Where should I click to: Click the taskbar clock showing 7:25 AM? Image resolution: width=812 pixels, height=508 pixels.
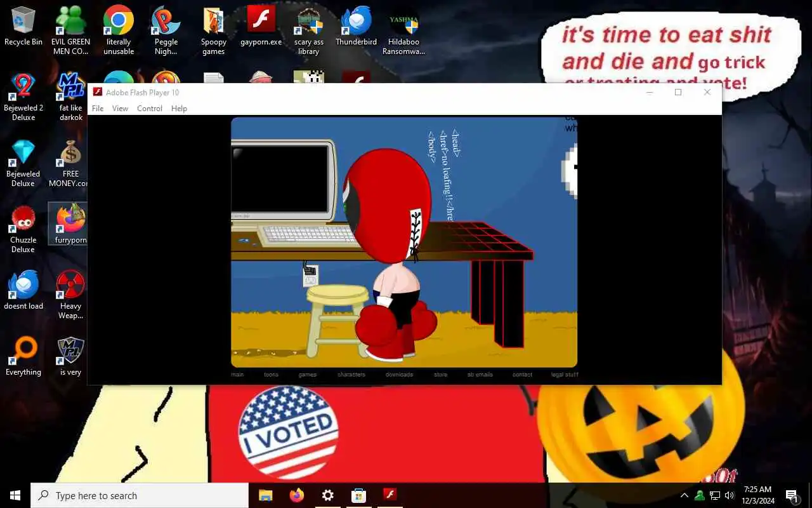click(x=757, y=495)
